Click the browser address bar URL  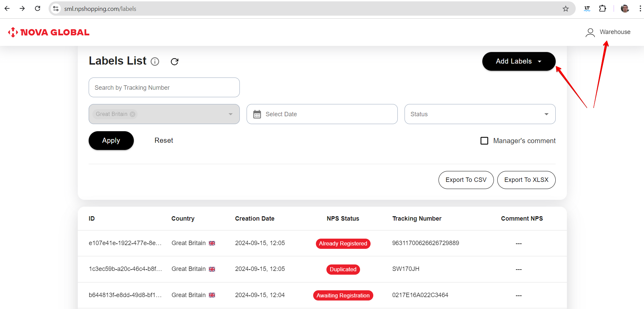pos(100,9)
